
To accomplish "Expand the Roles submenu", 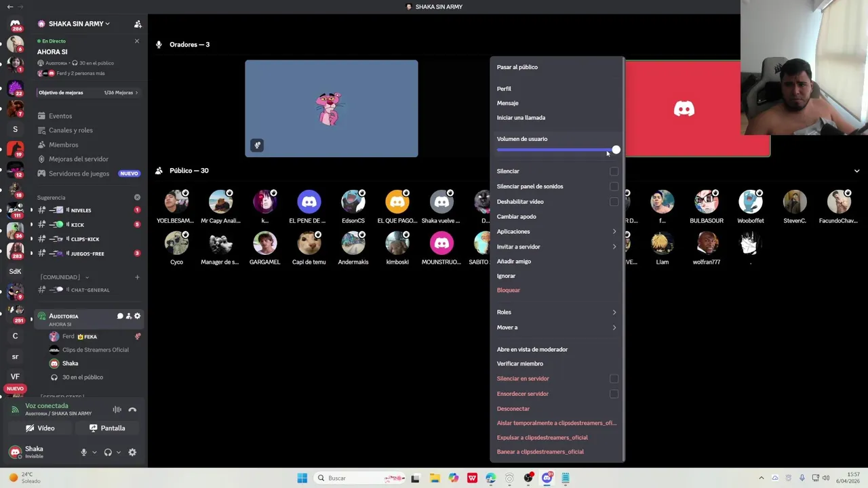I will [x=556, y=312].
